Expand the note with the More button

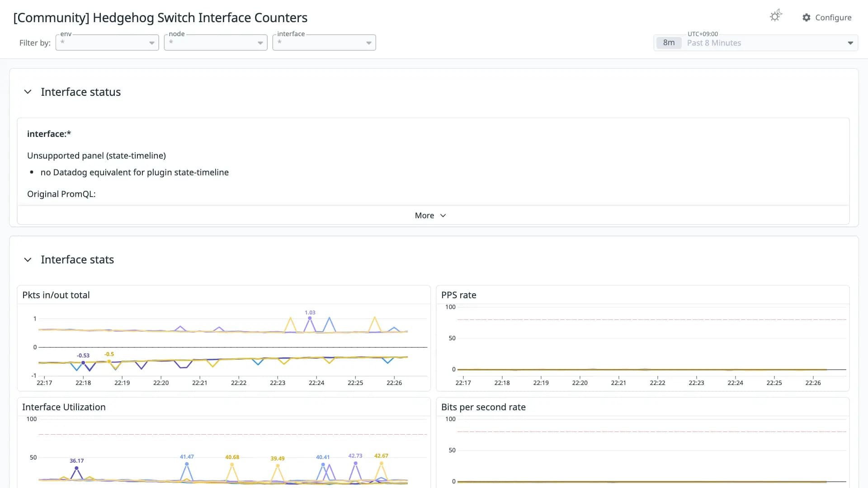(x=430, y=216)
